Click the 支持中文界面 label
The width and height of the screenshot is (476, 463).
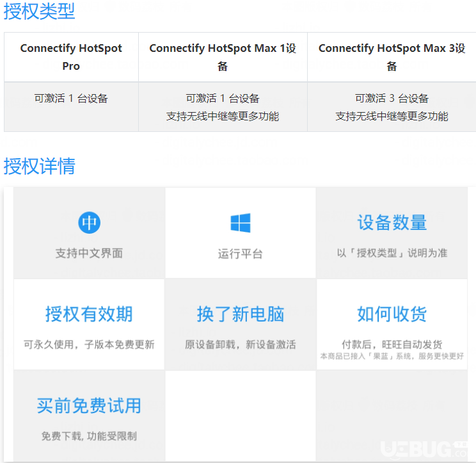pos(89,253)
